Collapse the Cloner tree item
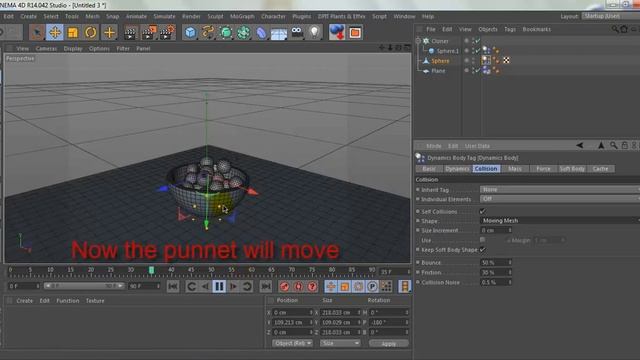Image resolution: width=640 pixels, height=360 pixels. tap(418, 41)
